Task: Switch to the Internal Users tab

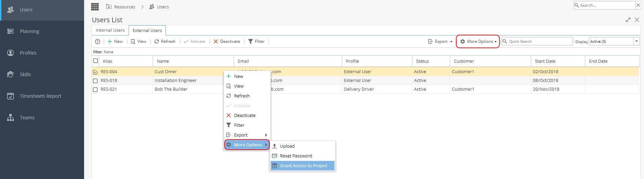Action: [x=110, y=30]
